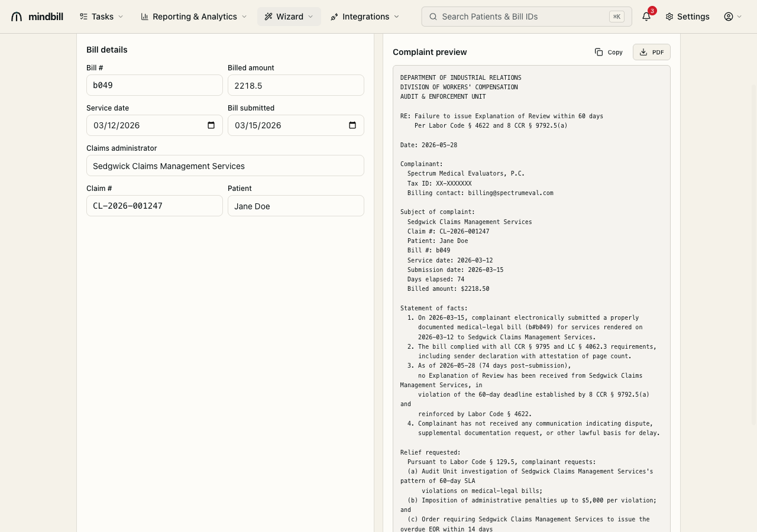Open the user account avatar icon
This screenshot has height=532, width=757.
[x=729, y=17]
